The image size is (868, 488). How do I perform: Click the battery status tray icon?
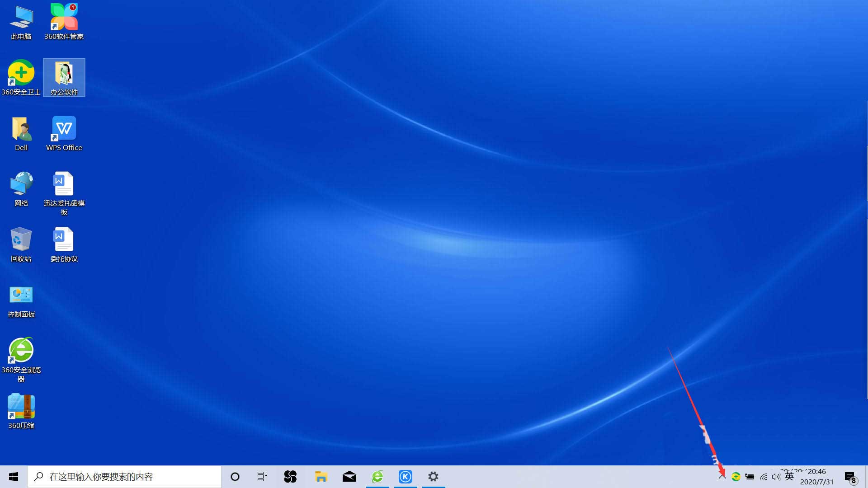(749, 476)
